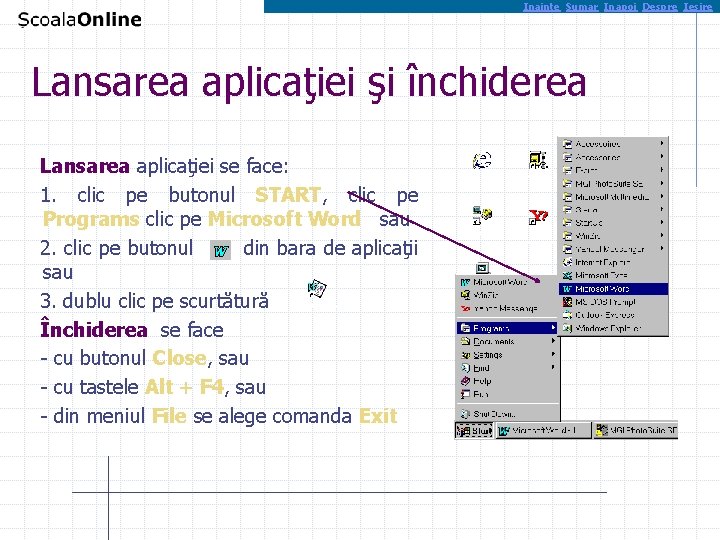Open the MGI PhotoSuite SE submenu folder
The width and height of the screenshot is (720, 540).
pos(613,183)
